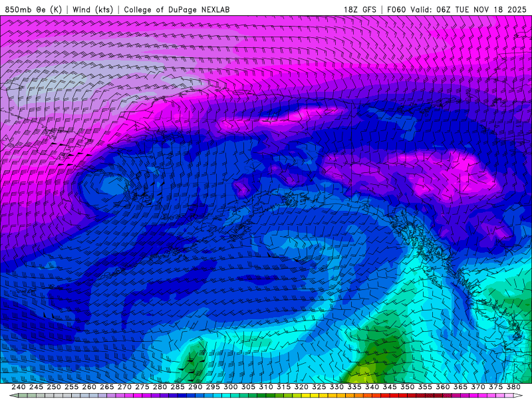Click the 'Valid: 06Z TUE NOV 18 2025' text
Screen dimensions: 532x399
(468, 9)
